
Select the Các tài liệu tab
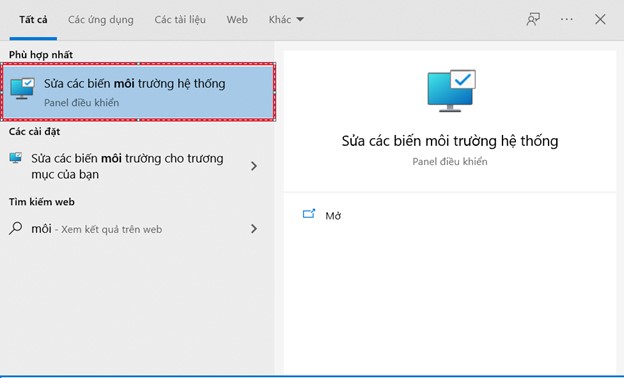[x=180, y=20]
